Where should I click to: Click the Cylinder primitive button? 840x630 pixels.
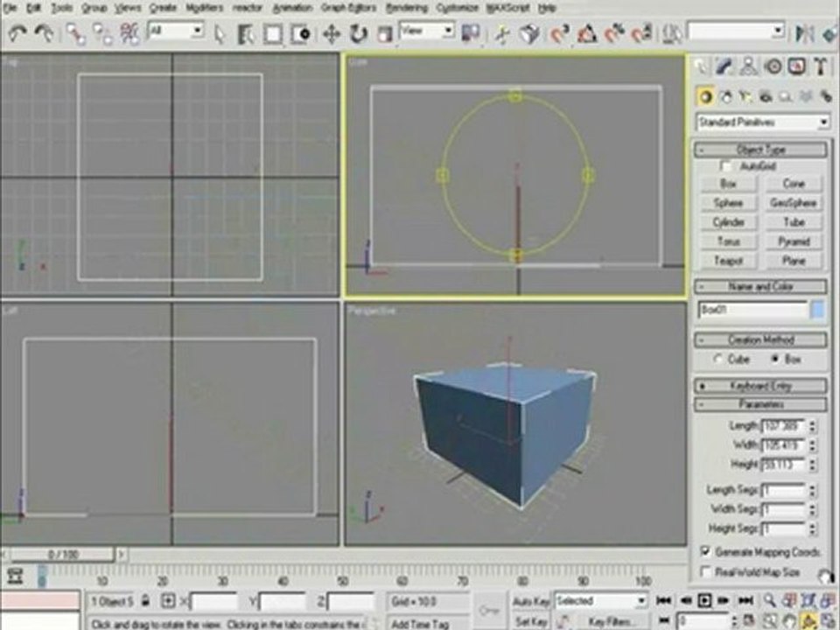click(x=728, y=222)
